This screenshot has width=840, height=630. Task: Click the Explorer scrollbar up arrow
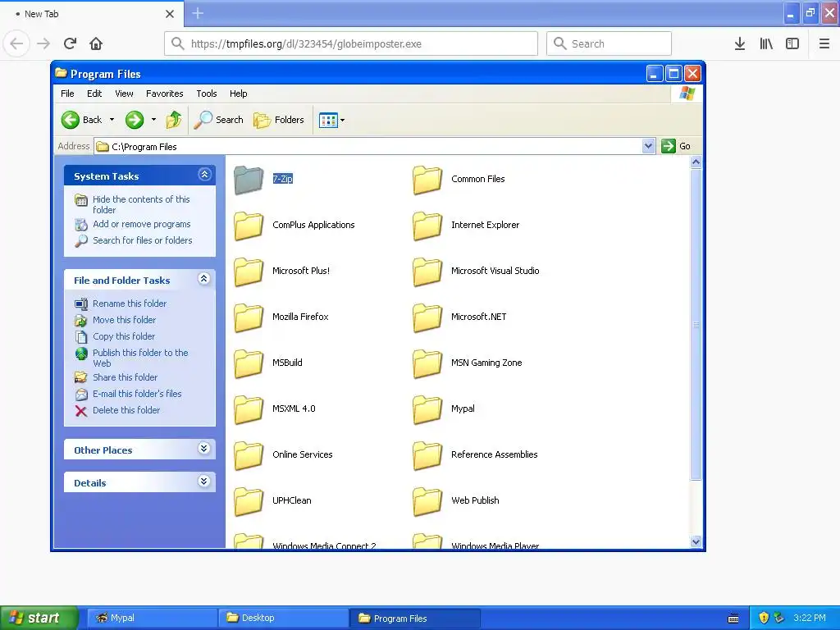(x=696, y=162)
